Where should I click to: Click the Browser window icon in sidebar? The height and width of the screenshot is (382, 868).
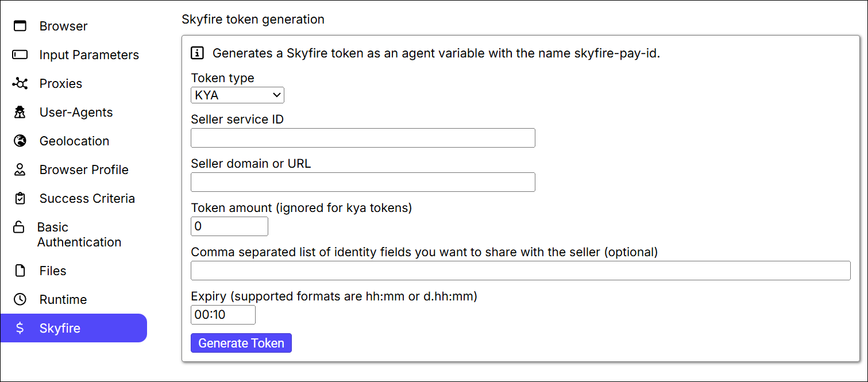[x=20, y=26]
